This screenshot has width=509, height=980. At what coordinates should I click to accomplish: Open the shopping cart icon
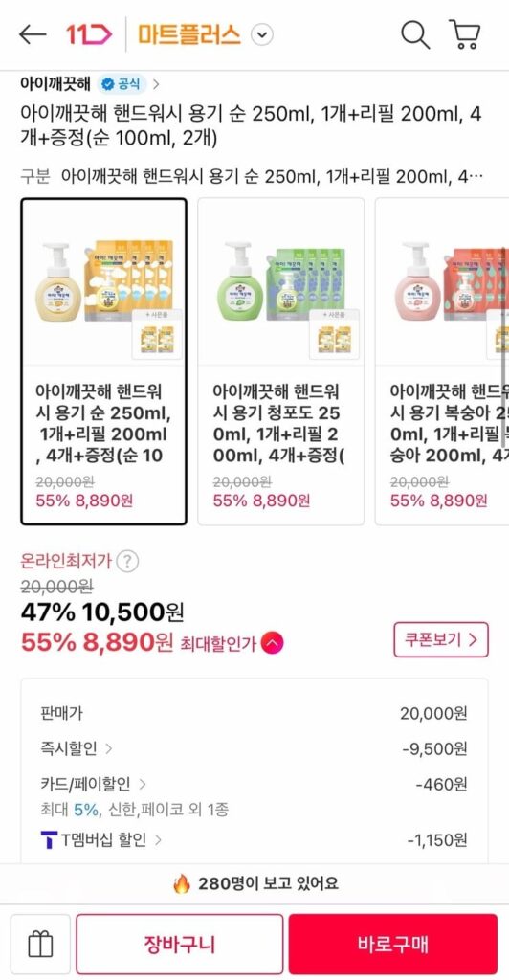click(x=465, y=35)
